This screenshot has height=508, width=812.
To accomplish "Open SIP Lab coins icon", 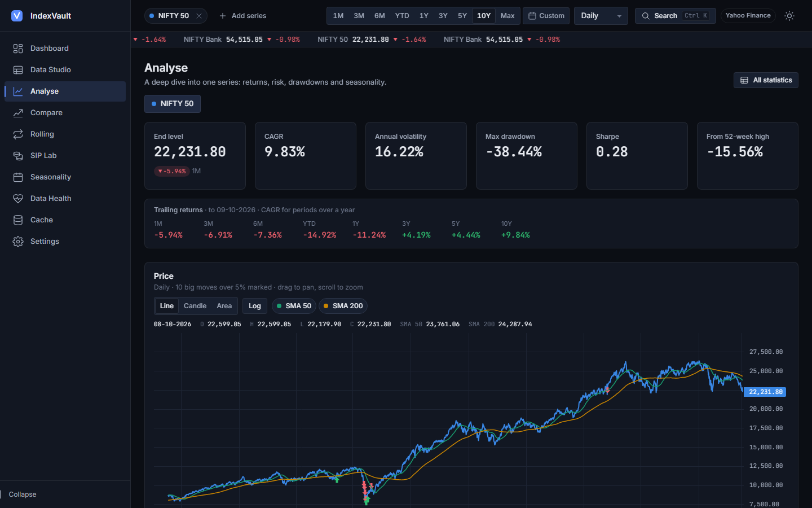I will pos(18,156).
